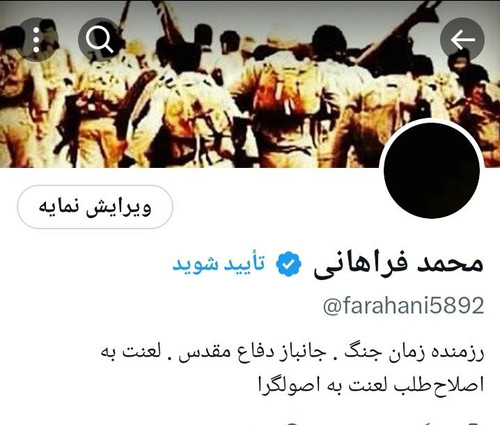Select the display name محمد فراهانی
The image size is (500, 425).
[x=398, y=264]
